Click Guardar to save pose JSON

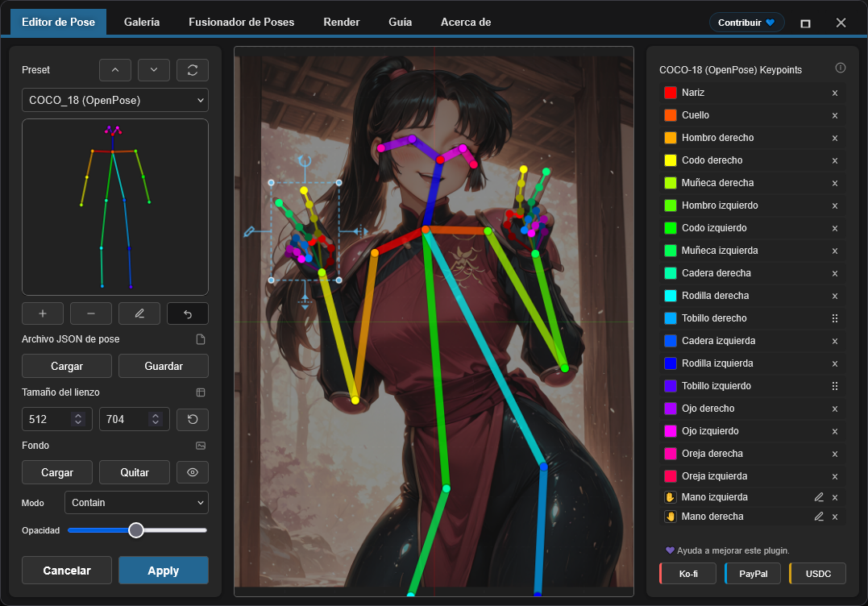coord(164,366)
